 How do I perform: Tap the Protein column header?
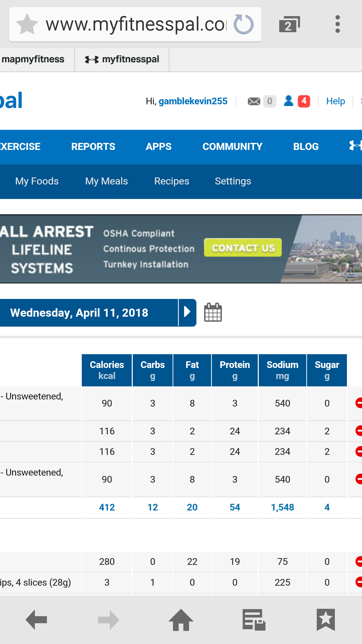point(235,370)
